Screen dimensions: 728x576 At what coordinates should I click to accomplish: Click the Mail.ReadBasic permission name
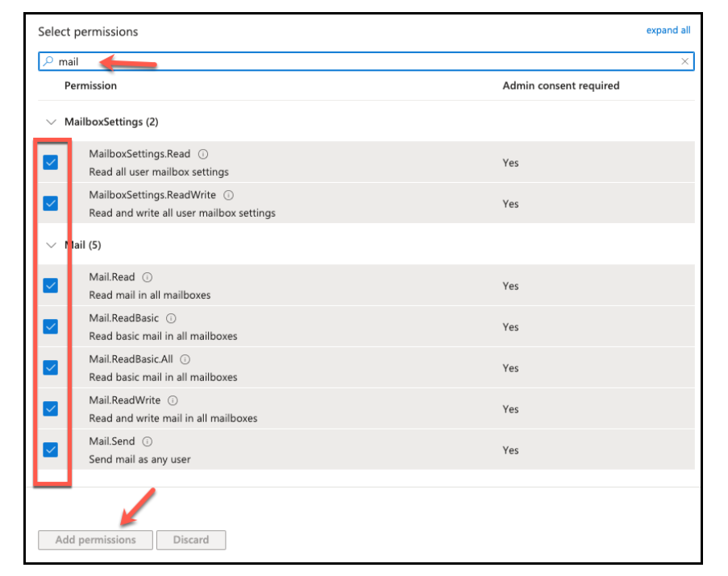point(124,318)
